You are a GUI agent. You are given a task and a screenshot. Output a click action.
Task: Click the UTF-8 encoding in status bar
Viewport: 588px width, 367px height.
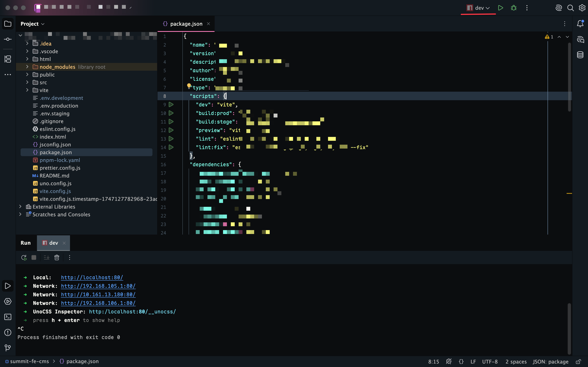coord(490,362)
